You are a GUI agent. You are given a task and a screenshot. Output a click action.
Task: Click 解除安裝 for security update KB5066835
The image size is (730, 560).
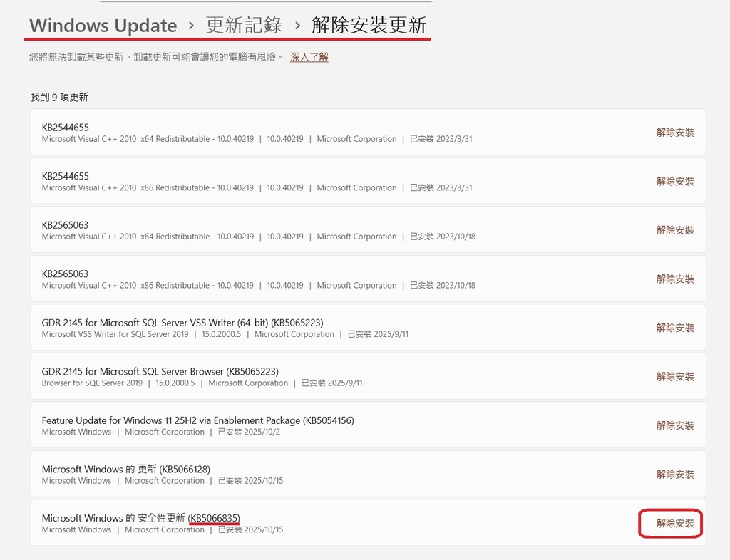[675, 523]
